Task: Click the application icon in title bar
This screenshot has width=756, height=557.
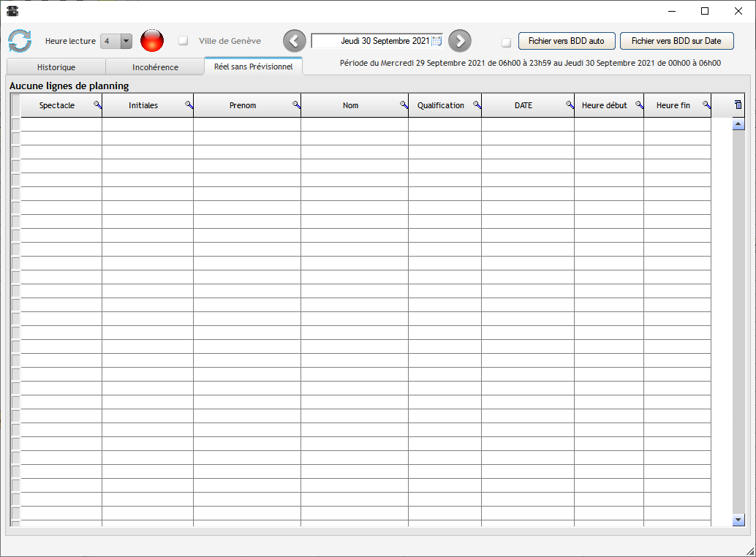Action: (x=12, y=11)
